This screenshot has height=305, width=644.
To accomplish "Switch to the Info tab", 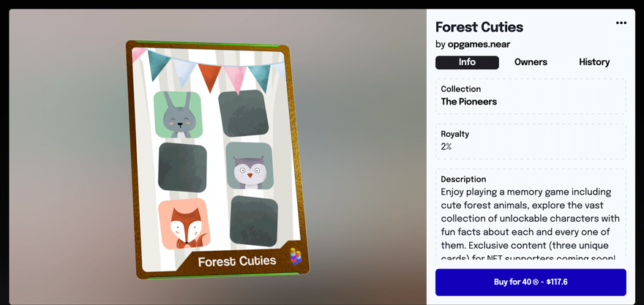I will pyautogui.click(x=467, y=62).
